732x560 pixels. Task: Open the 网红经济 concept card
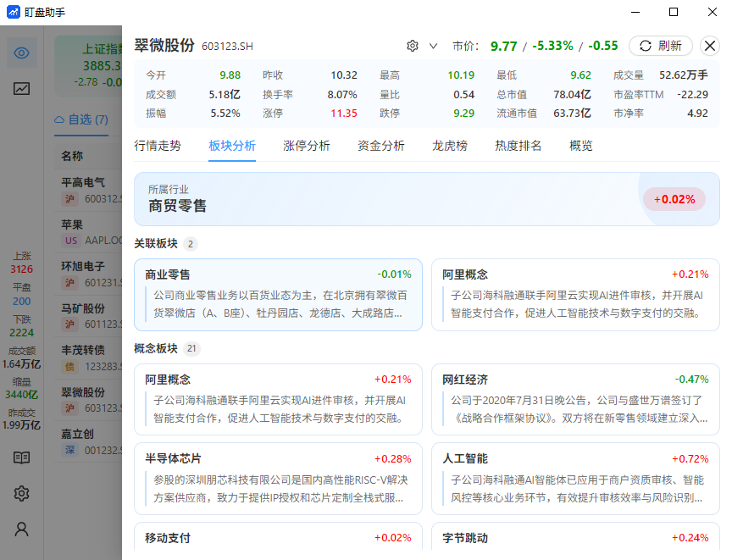575,400
